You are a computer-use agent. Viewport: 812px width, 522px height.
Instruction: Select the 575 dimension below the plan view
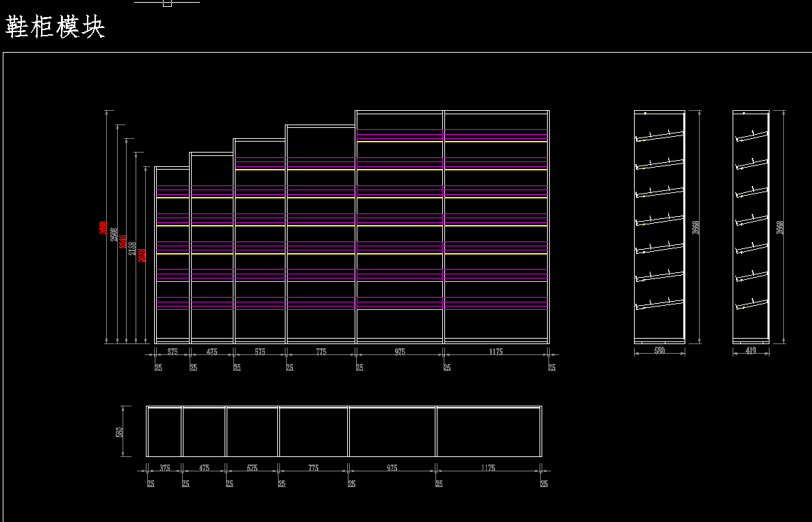pyautogui.click(x=252, y=469)
